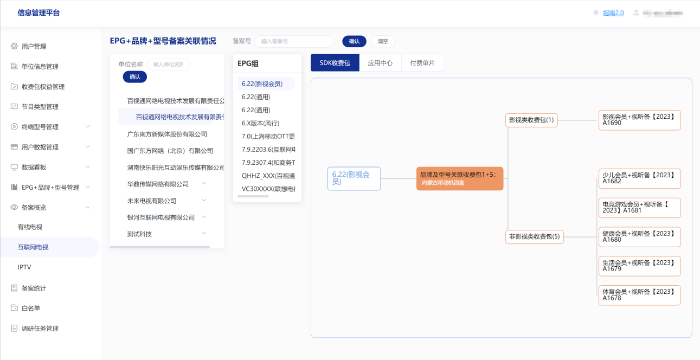
Task: Click the 清空 button
Action: [x=383, y=41]
